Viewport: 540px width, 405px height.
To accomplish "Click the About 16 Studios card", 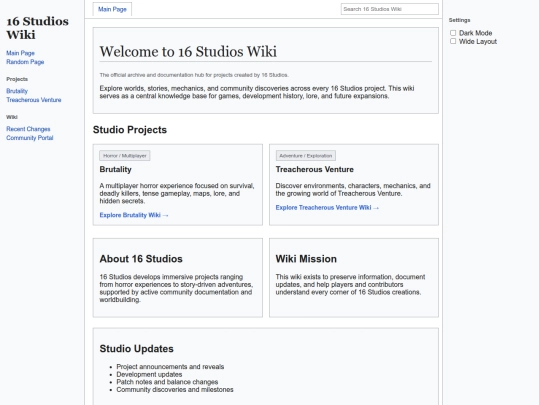I will 178,278.
